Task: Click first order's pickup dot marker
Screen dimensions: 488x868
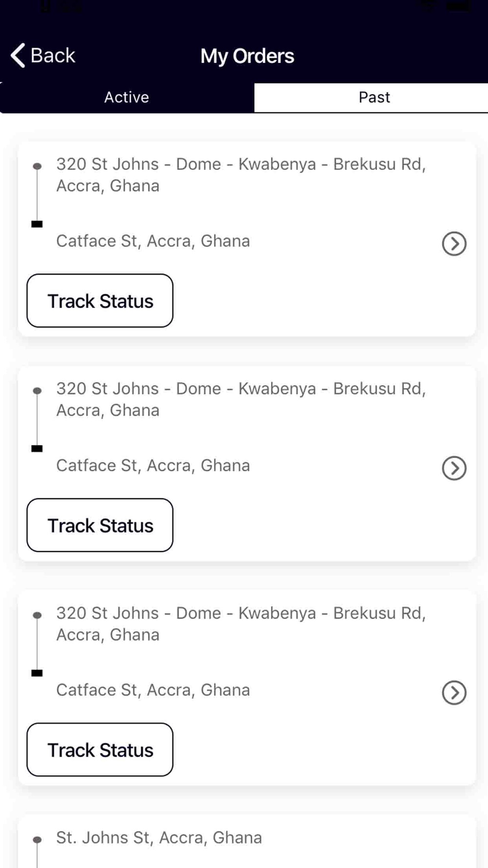Action: 37,166
